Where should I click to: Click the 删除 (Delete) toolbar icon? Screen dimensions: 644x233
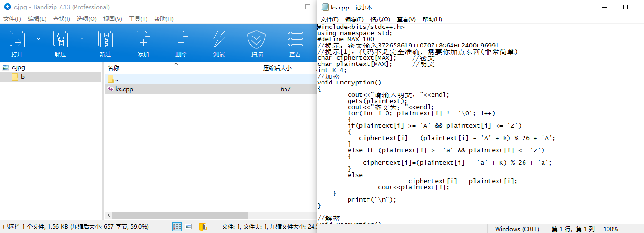pyautogui.click(x=181, y=39)
